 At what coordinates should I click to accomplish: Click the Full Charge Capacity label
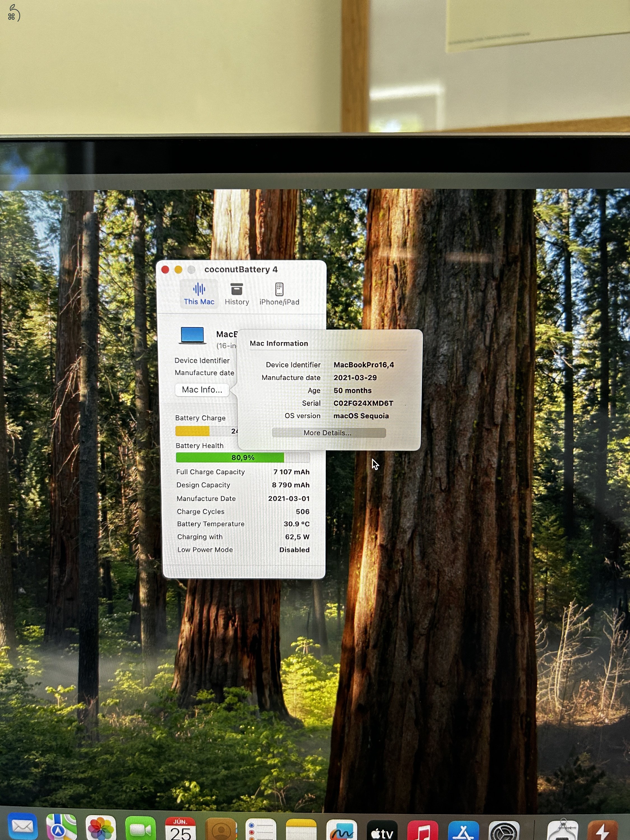click(210, 472)
